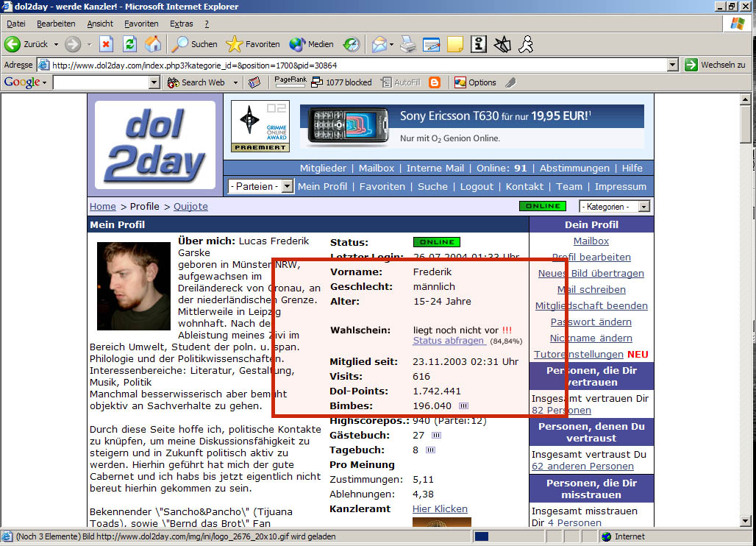Open the Mailbox link in Dein Profil
Image resolution: width=756 pixels, height=546 pixels.
pyautogui.click(x=591, y=241)
